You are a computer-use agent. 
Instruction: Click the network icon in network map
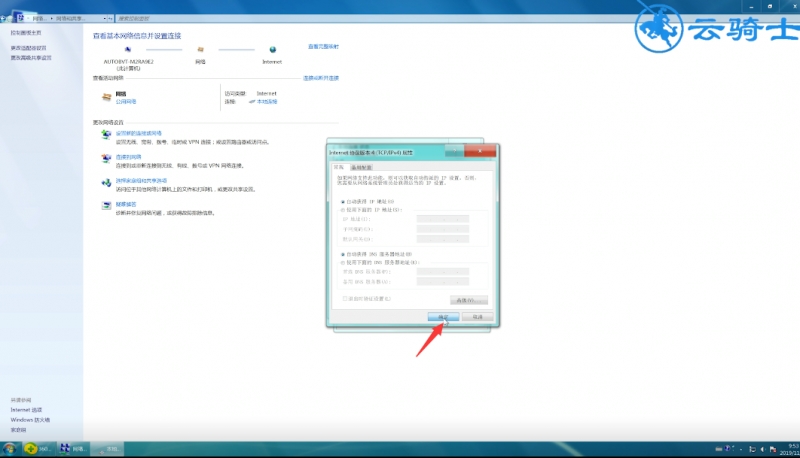[201, 49]
